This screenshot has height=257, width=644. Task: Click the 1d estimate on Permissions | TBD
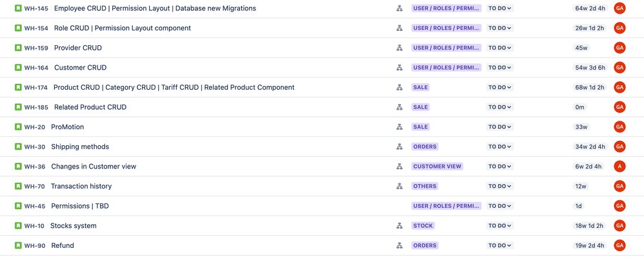[578, 205]
